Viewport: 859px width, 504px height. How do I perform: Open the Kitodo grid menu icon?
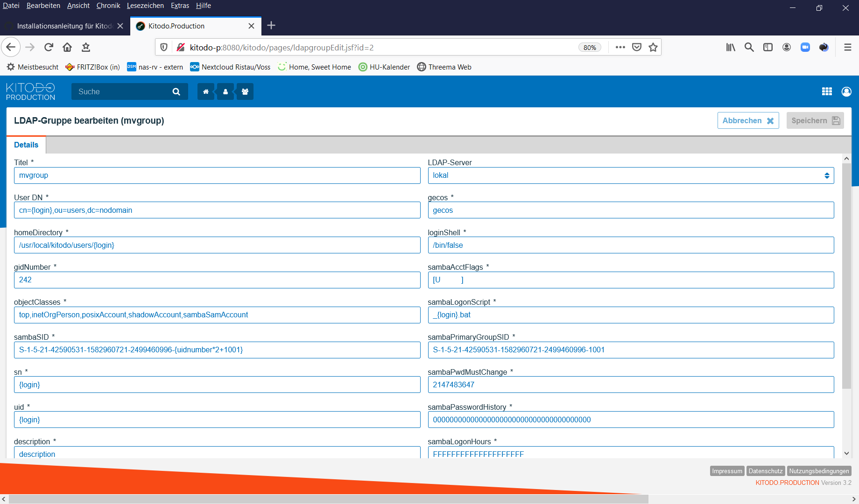coord(827,91)
